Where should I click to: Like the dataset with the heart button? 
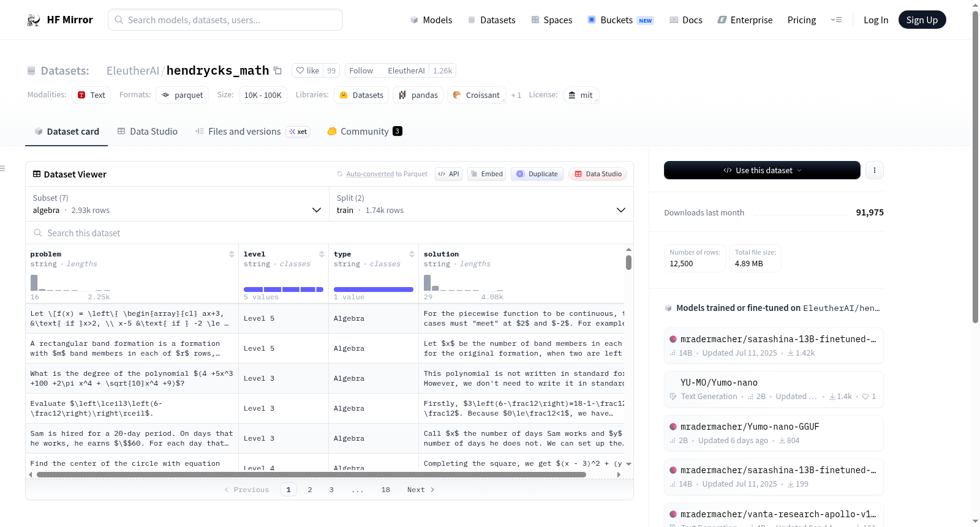pyautogui.click(x=307, y=70)
